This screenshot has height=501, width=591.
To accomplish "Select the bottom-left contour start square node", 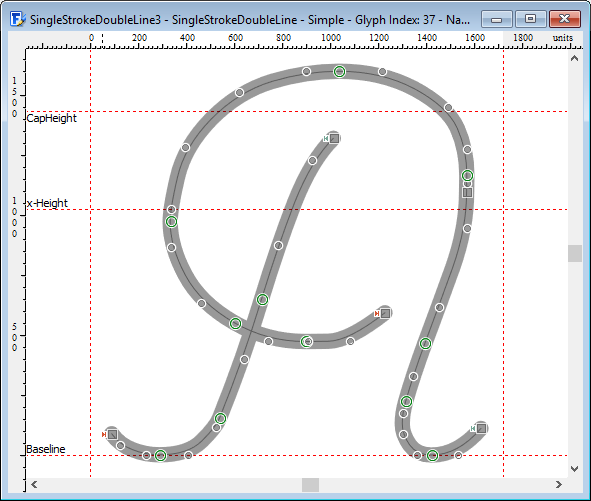I will point(112,434).
